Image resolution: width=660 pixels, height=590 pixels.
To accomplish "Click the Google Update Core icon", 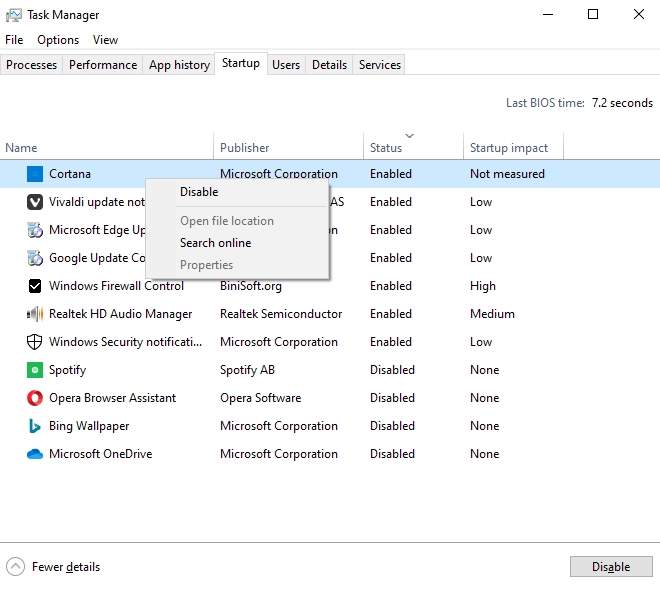I will point(35,258).
